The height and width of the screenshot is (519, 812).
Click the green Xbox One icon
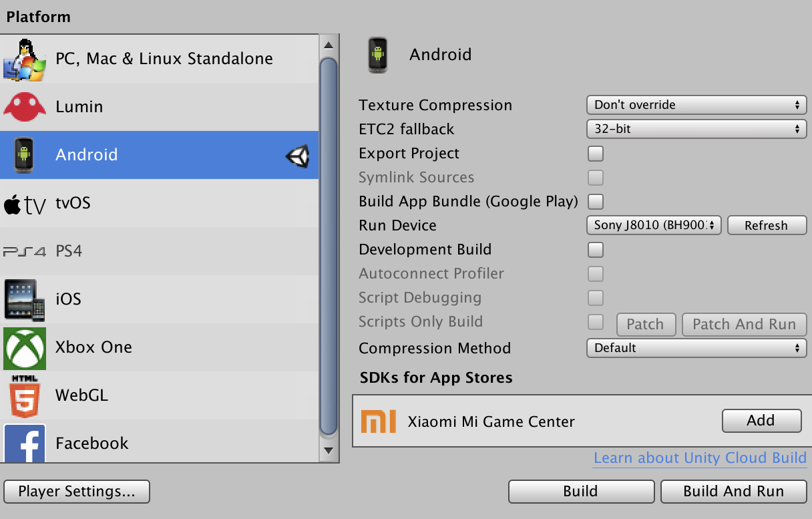click(25, 348)
